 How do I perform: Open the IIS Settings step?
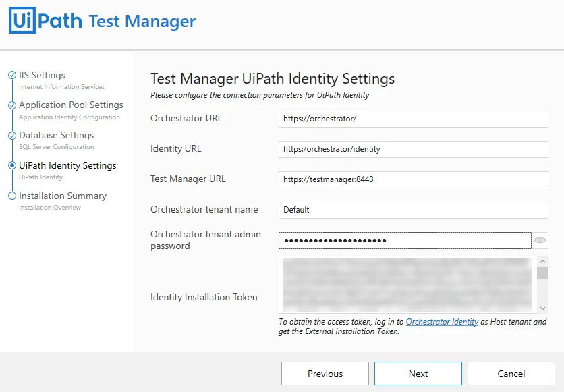coord(42,75)
